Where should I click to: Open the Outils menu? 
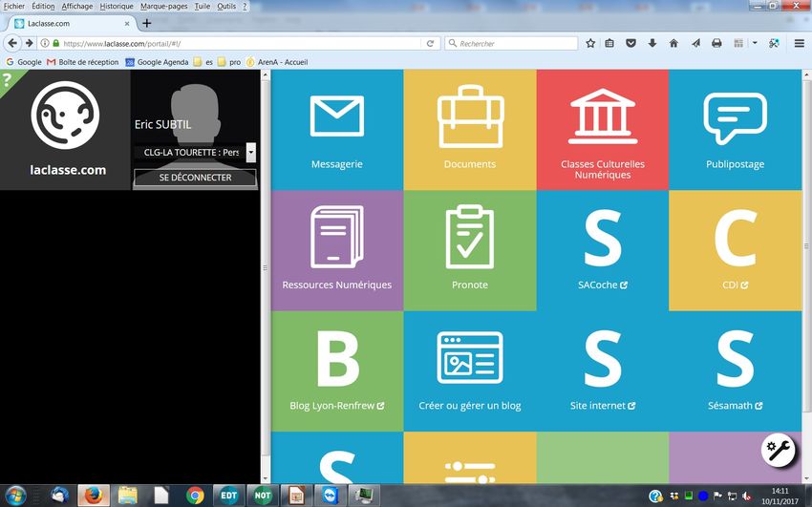point(226,7)
